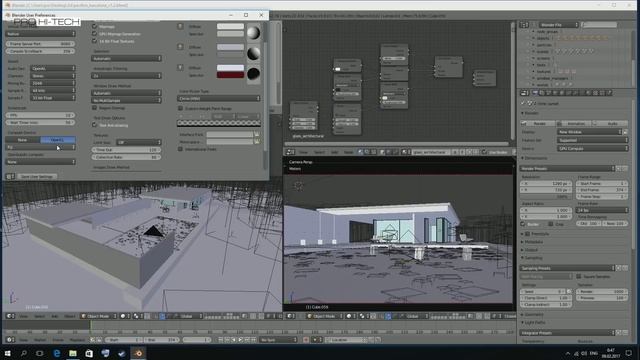Open Blender from the Windows taskbar
The image size is (640, 360).
tap(138, 353)
